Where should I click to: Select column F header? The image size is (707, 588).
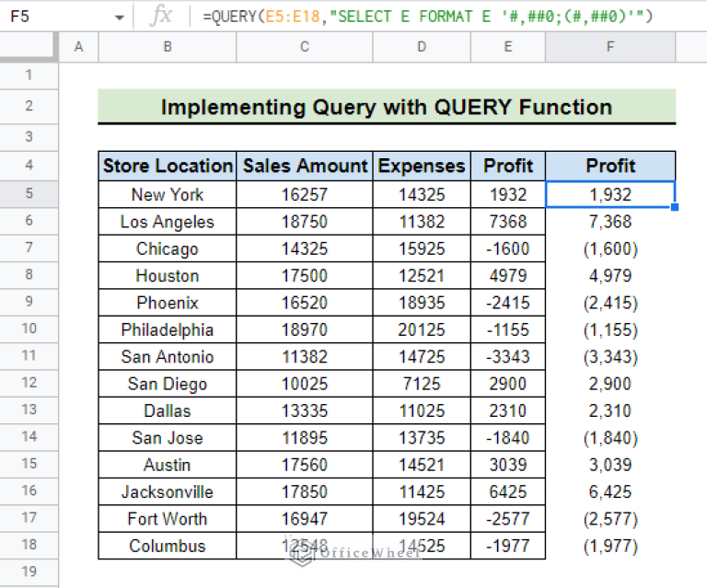[610, 47]
